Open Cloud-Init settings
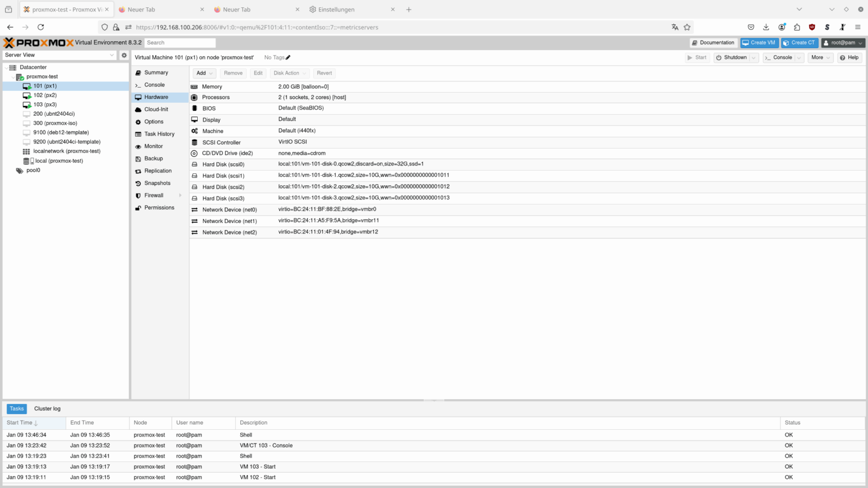The image size is (868, 488). pos(160,110)
